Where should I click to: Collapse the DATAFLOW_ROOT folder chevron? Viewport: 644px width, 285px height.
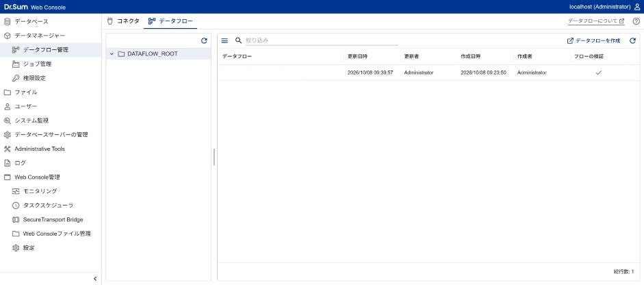pyautogui.click(x=112, y=54)
